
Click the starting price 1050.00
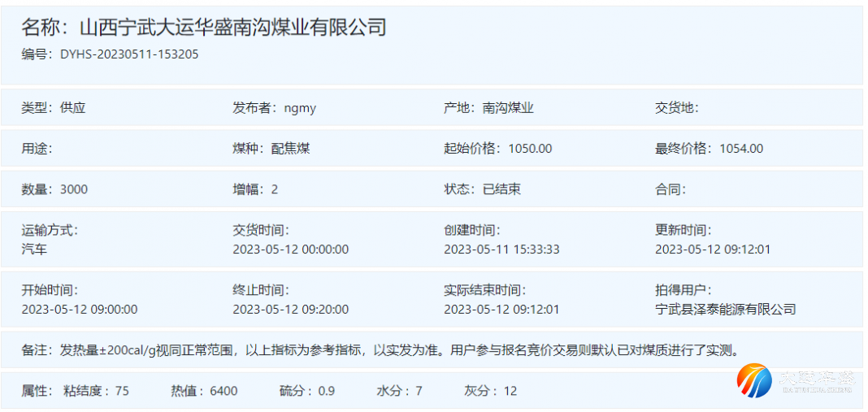530,149
